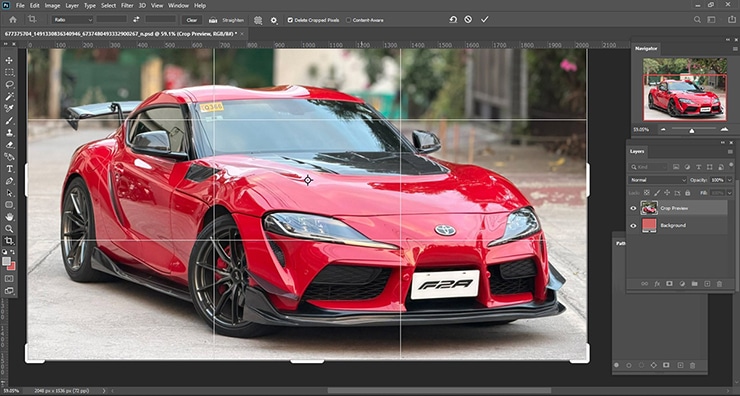This screenshot has height=396, width=740.
Task: Click the red foreground color swatch
Action: click(x=11, y=266)
